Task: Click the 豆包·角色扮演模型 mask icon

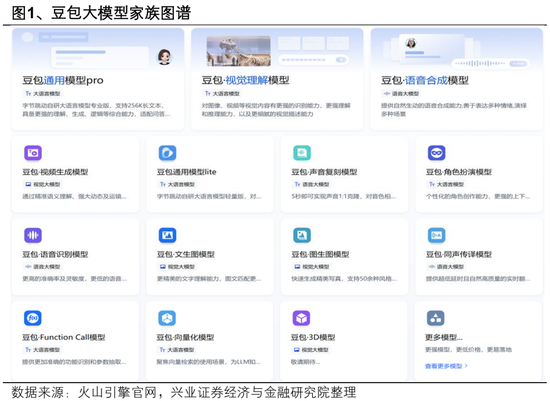Action: click(x=436, y=153)
